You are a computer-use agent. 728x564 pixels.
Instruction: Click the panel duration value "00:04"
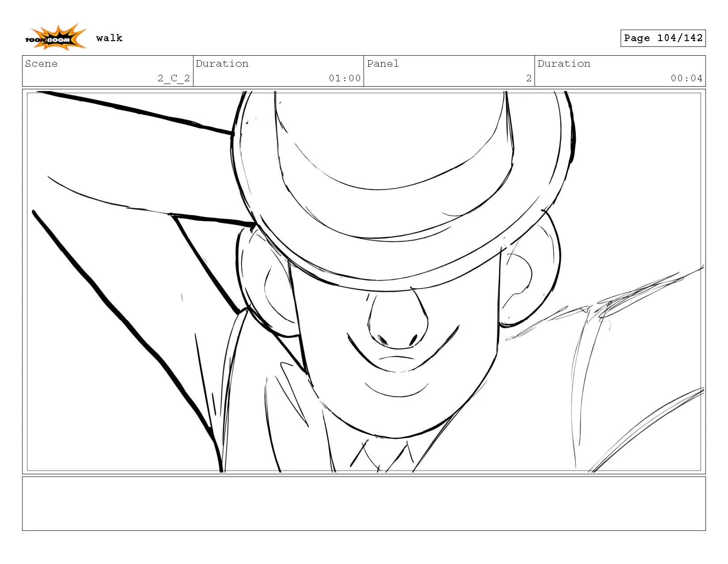686,78
